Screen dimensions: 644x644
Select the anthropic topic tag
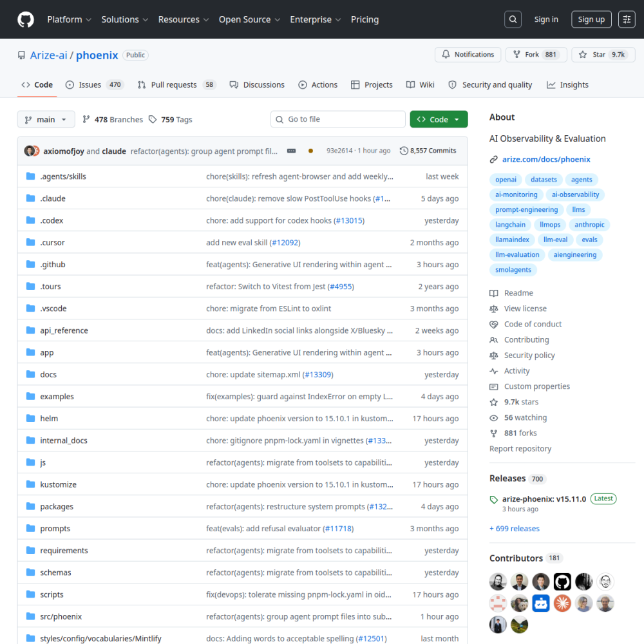click(589, 225)
